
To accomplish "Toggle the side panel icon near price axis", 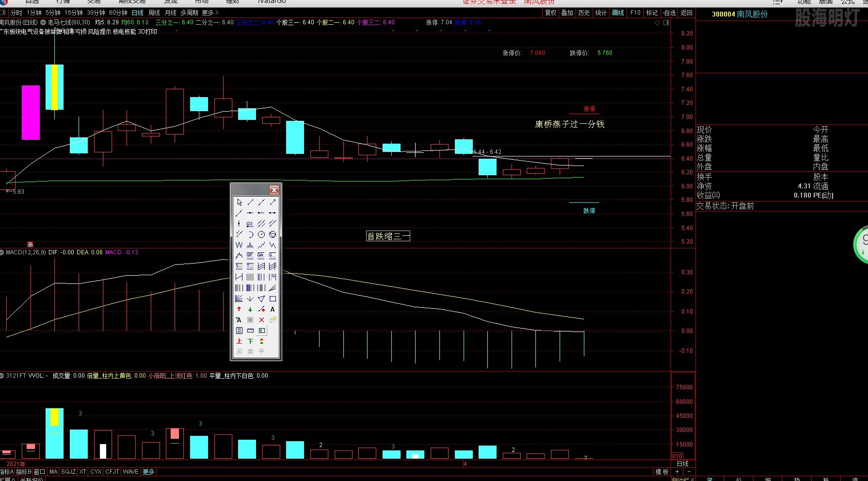I will click(666, 22).
